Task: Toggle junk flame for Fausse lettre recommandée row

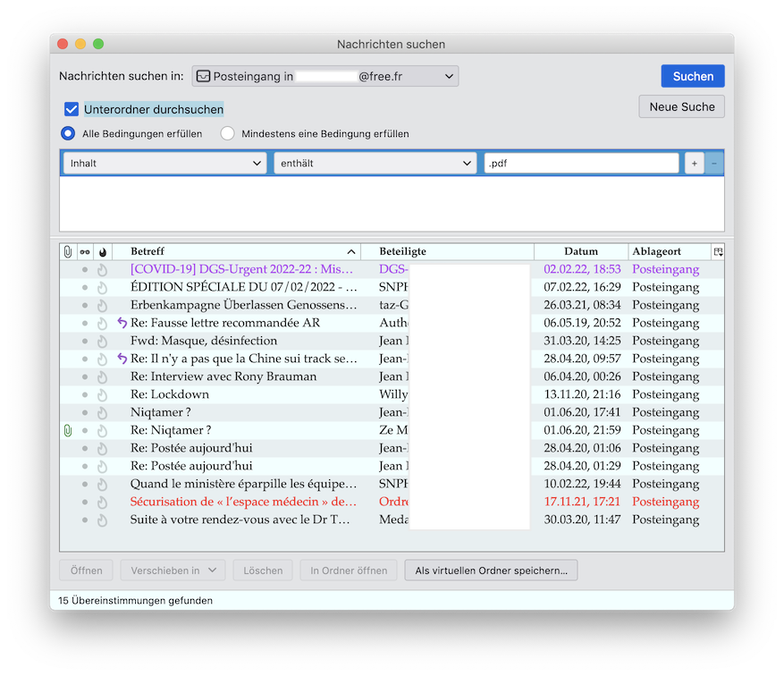Action: [102, 324]
